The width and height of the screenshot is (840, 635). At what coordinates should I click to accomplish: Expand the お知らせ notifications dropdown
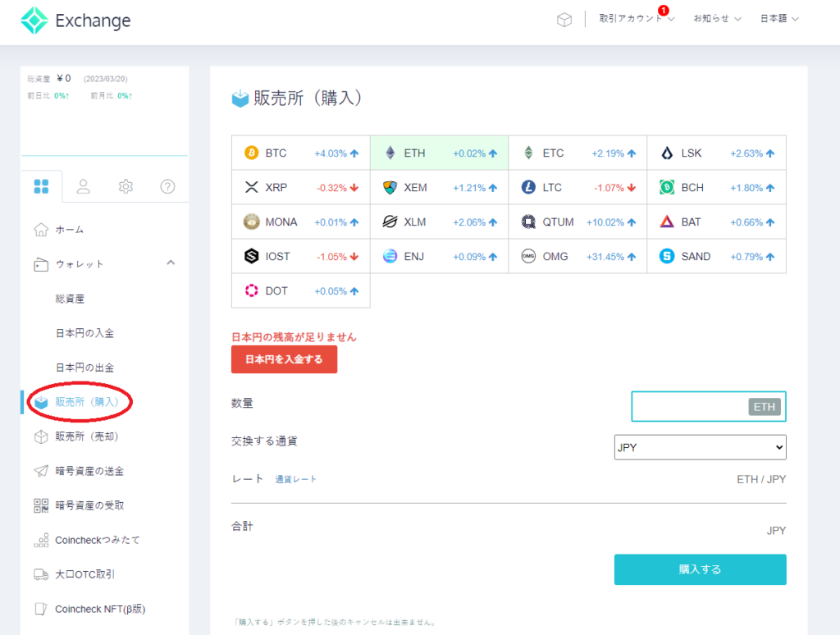pos(717,19)
